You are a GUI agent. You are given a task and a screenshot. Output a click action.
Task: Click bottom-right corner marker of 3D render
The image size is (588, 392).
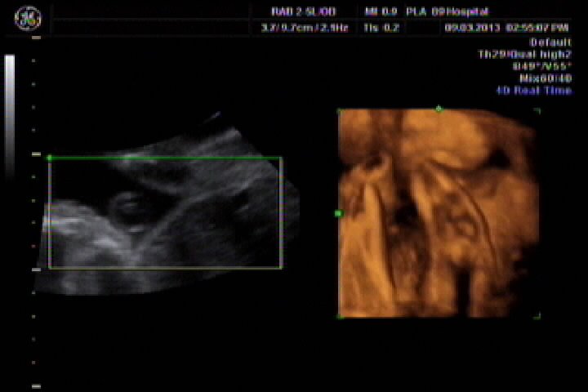[x=537, y=315]
